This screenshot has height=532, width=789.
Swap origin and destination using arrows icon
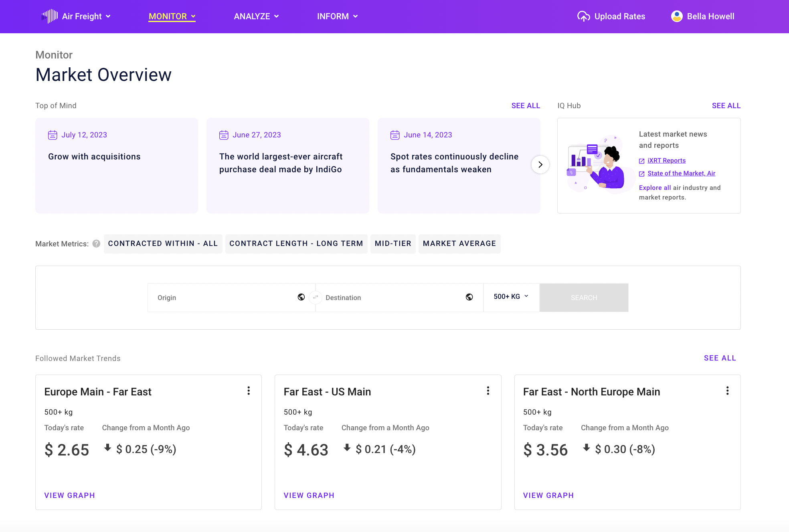tap(316, 297)
